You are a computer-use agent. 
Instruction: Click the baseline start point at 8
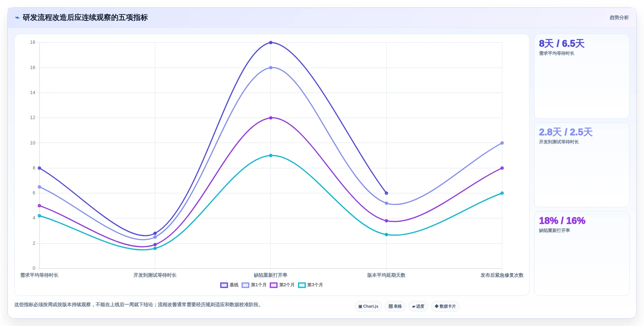coord(39,168)
